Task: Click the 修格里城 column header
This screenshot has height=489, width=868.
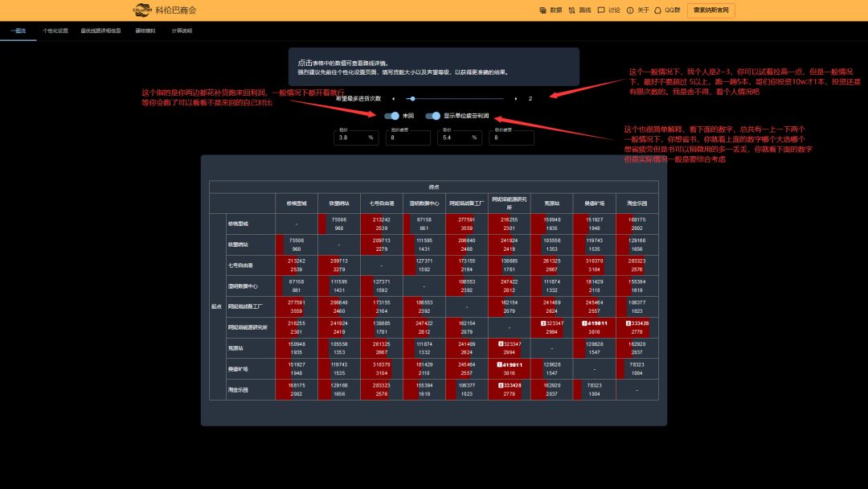Action: pyautogui.click(x=297, y=203)
